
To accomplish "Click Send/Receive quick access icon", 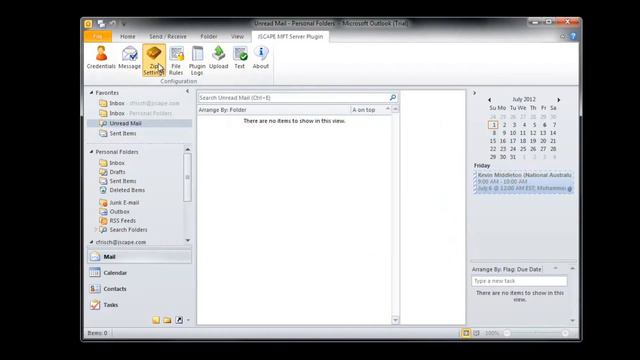I will tap(101, 24).
